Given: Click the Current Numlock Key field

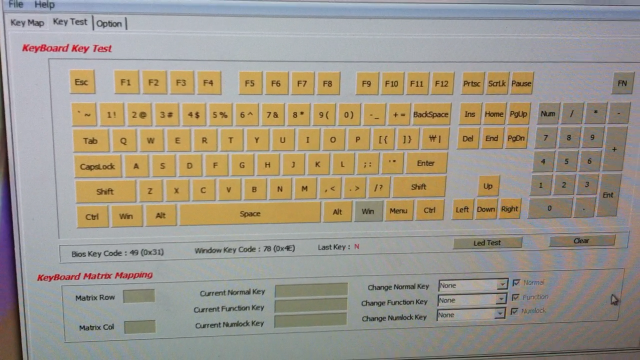Looking at the screenshot, I should click(311, 321).
